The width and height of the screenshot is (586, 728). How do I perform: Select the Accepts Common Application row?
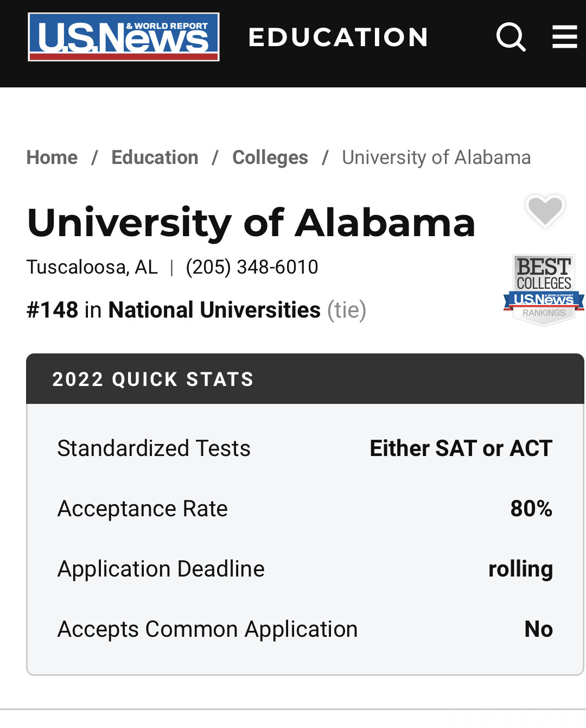tap(305, 629)
